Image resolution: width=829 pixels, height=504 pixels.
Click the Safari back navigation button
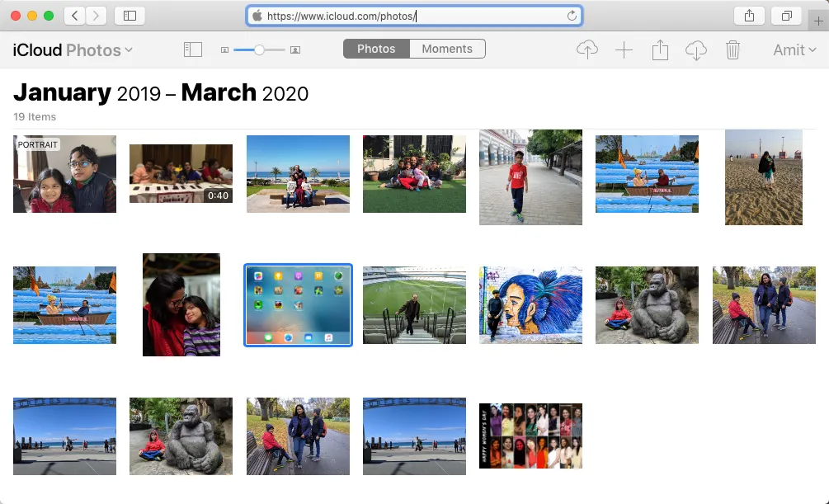tap(73, 15)
